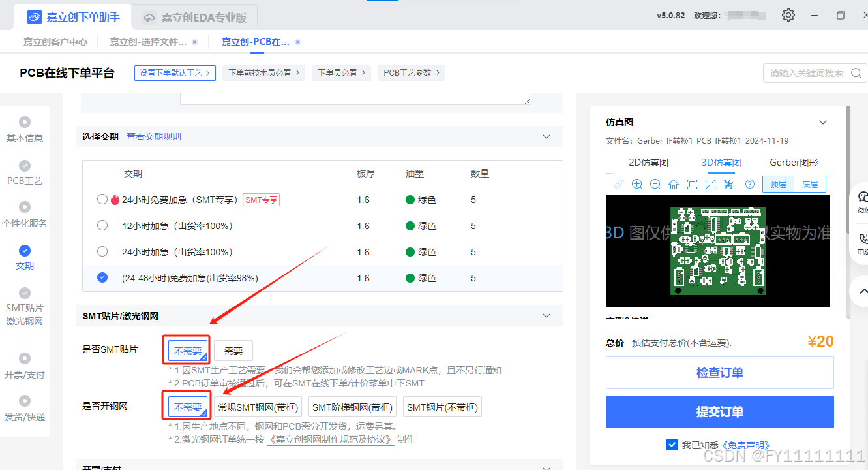Click 提交订单 button
Viewport: 868px width, 470px height.
click(719, 412)
